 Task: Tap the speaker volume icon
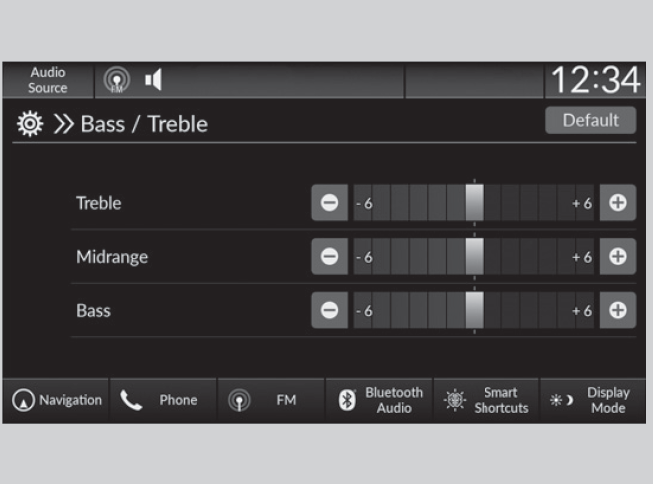coord(153,80)
